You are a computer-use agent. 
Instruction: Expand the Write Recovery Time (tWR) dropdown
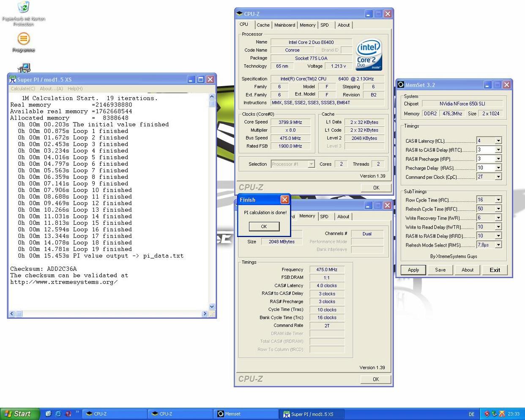(x=498, y=218)
